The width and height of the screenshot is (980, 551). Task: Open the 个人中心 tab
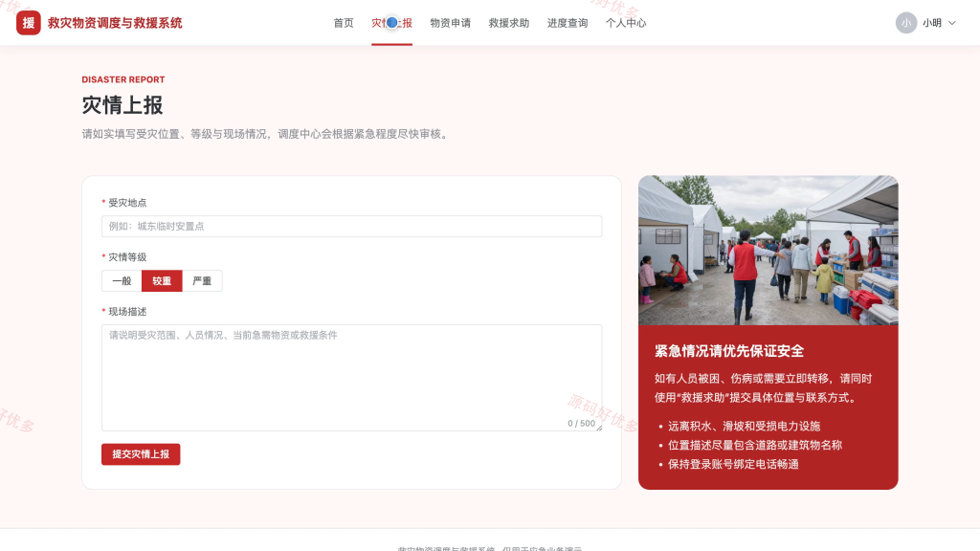pos(626,23)
